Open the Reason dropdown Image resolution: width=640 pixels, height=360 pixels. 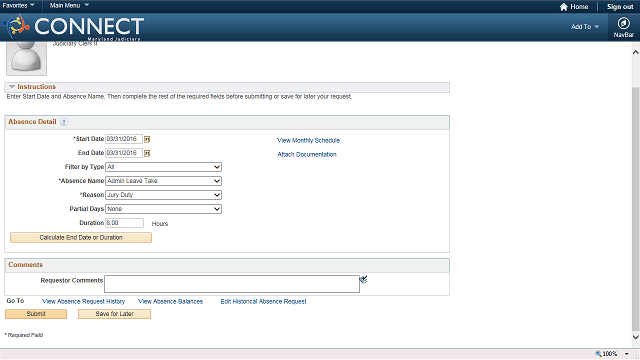[163, 195]
